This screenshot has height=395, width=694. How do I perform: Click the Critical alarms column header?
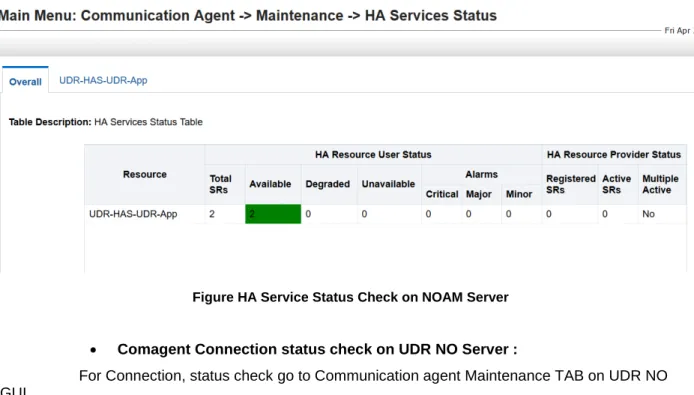[442, 194]
